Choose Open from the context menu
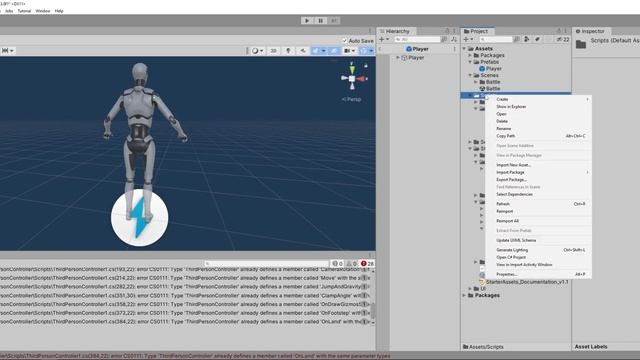This screenshot has width=640, height=360. [538, 114]
